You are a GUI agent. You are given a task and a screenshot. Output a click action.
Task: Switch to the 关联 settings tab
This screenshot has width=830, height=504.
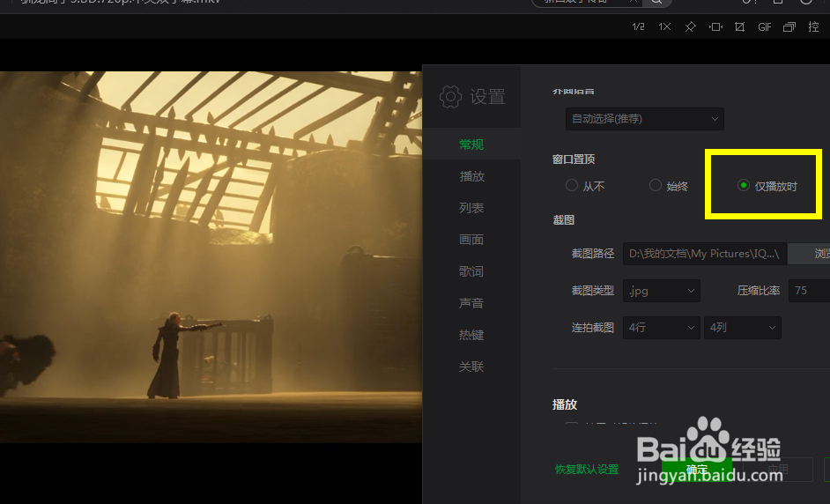(x=471, y=367)
